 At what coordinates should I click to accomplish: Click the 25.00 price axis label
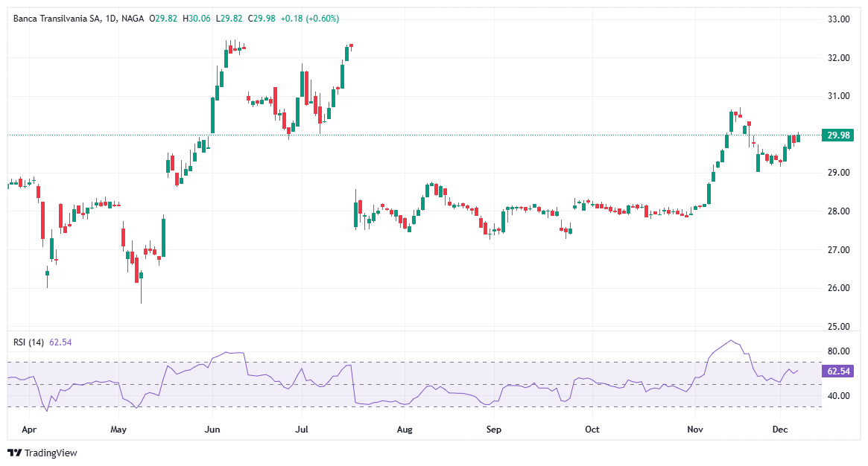pyautogui.click(x=838, y=327)
